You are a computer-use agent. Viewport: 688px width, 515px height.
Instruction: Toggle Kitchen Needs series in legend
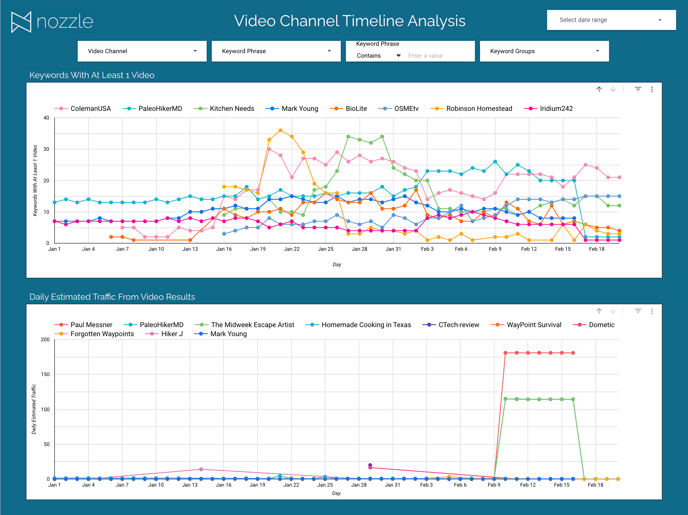[x=224, y=108]
